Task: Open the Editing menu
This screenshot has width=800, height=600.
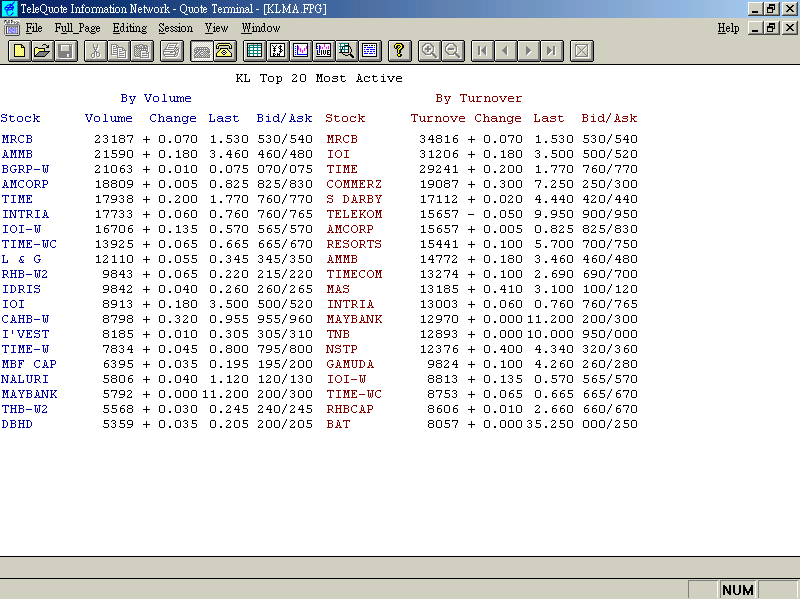Action: coord(130,28)
